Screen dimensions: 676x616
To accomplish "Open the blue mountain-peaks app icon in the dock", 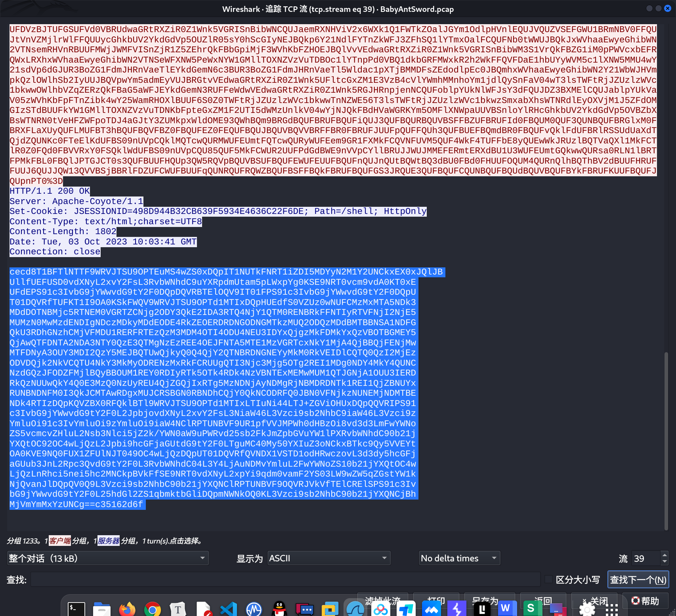I will (x=432, y=609).
